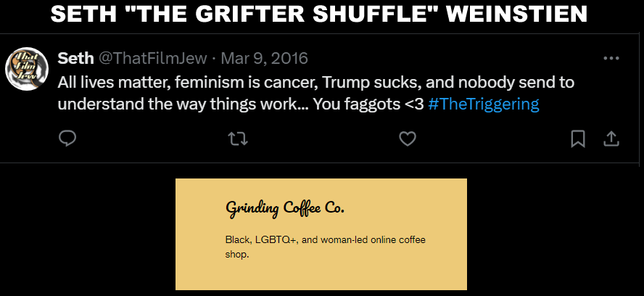Click the tweet line starting 'understand the way'
This screenshot has width=644, height=296.
298,104
